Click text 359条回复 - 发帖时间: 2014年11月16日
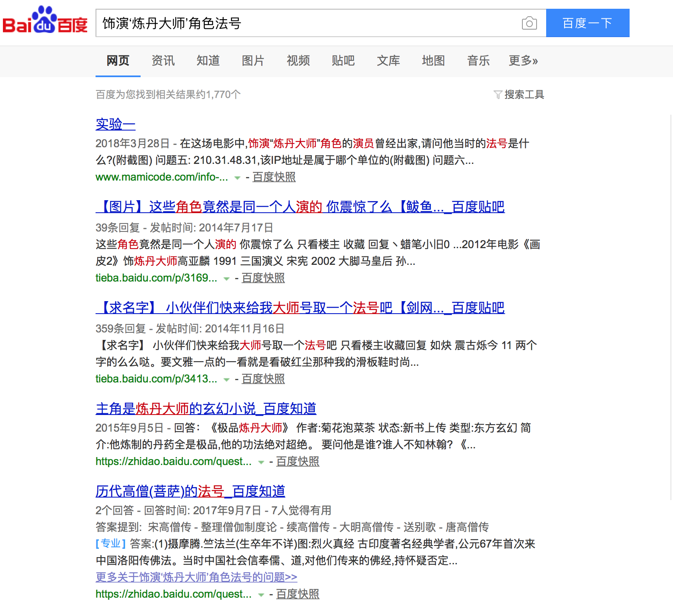 [x=190, y=329]
